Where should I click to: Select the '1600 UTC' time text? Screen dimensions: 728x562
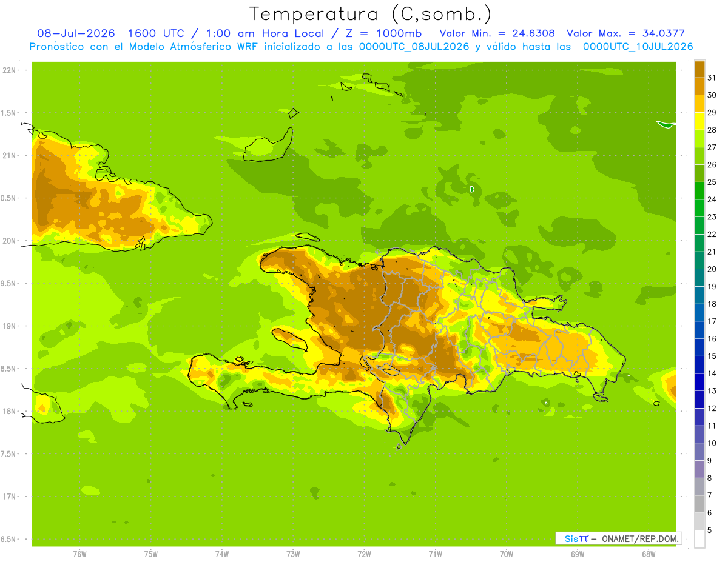[157, 33]
